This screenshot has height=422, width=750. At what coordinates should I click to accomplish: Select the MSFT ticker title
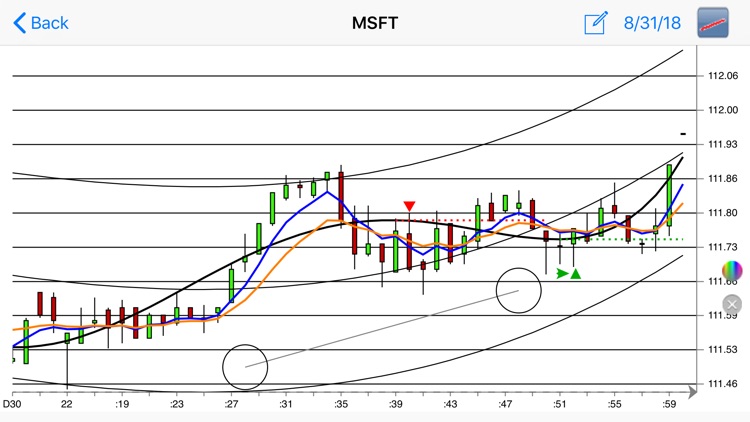375,23
